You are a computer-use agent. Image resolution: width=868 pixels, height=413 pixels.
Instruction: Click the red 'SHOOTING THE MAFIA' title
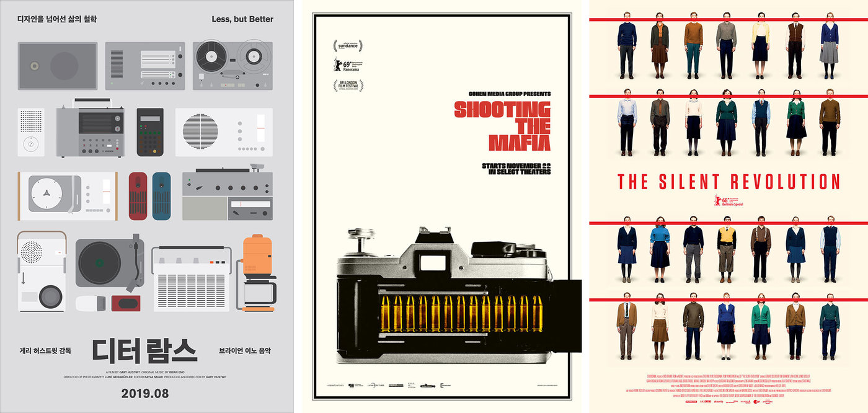click(x=502, y=127)
